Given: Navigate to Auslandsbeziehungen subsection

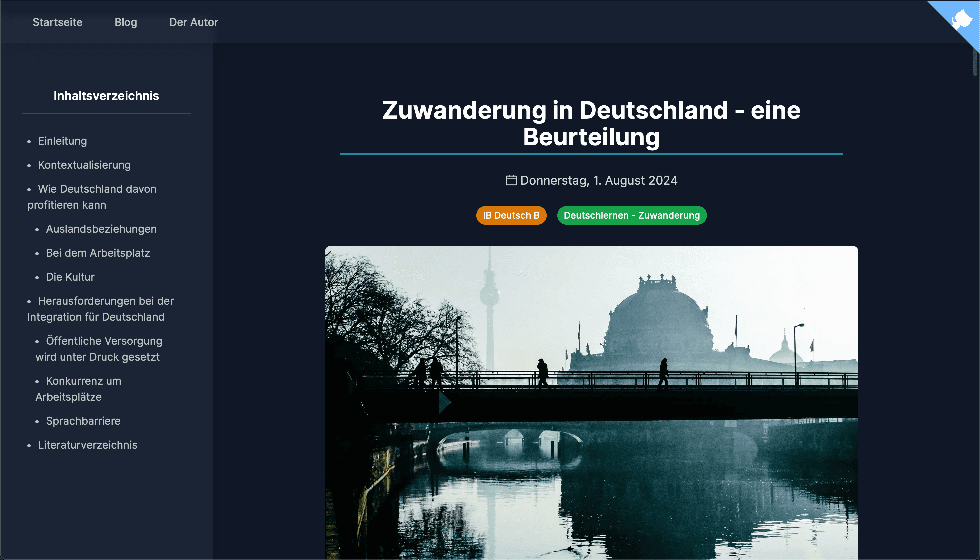Looking at the screenshot, I should 101,229.
